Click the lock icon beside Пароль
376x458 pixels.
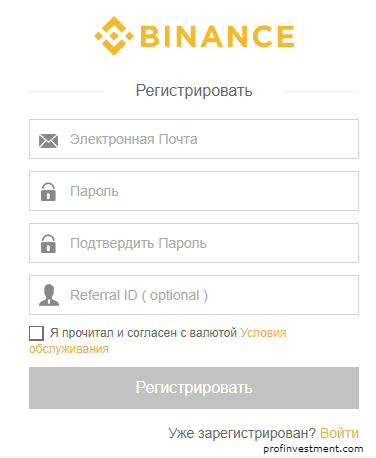click(48, 192)
